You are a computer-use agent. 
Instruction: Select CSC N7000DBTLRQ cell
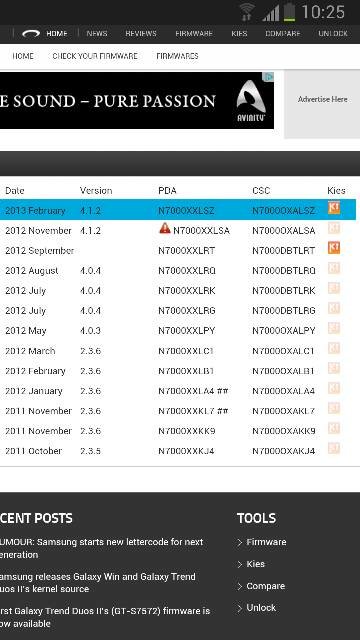click(284, 271)
